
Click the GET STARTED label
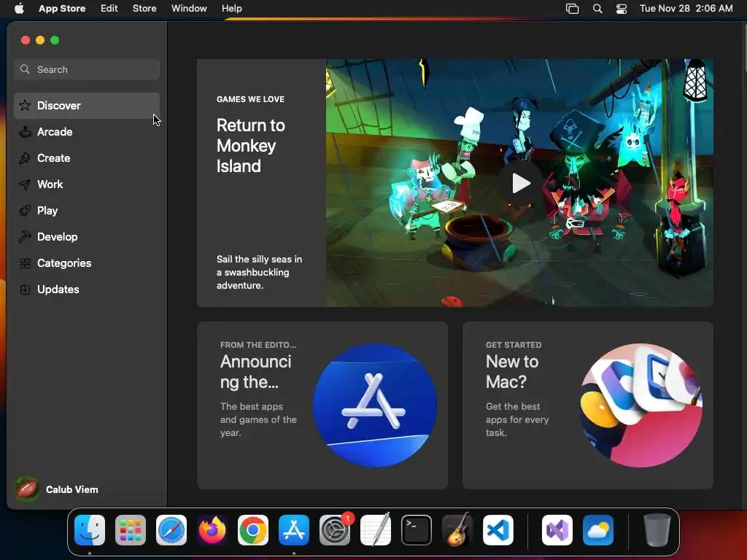click(x=514, y=345)
